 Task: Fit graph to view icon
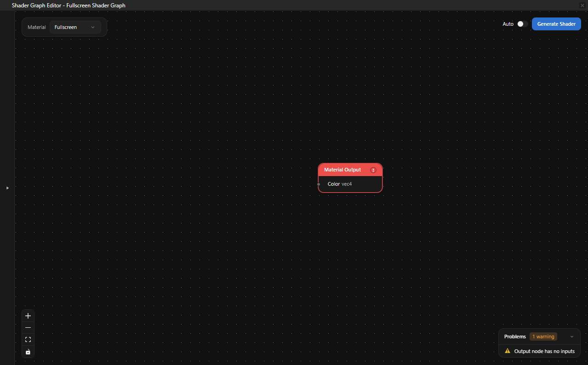(x=28, y=339)
